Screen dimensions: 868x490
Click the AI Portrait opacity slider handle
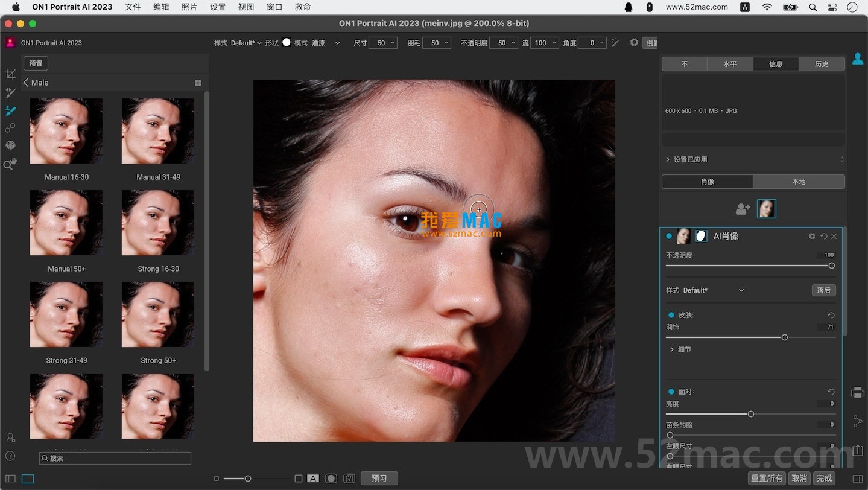832,266
